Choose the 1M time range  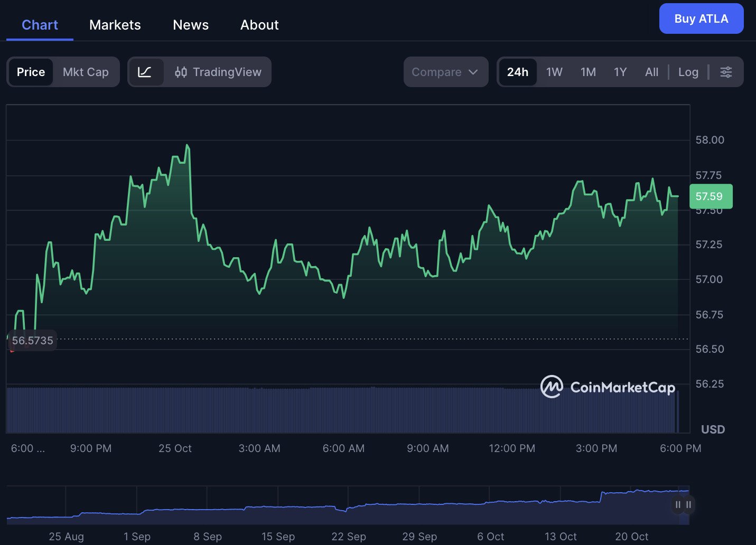[x=588, y=72]
